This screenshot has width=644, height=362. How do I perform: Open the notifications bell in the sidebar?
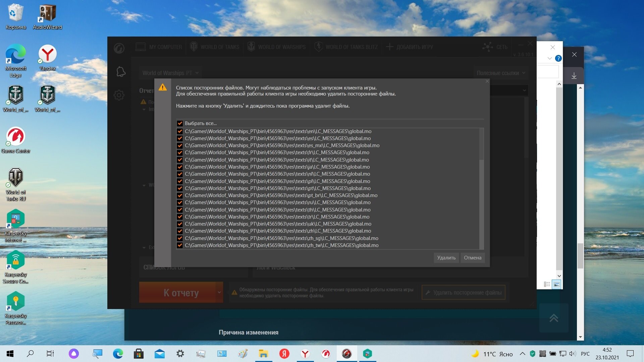[x=120, y=72]
